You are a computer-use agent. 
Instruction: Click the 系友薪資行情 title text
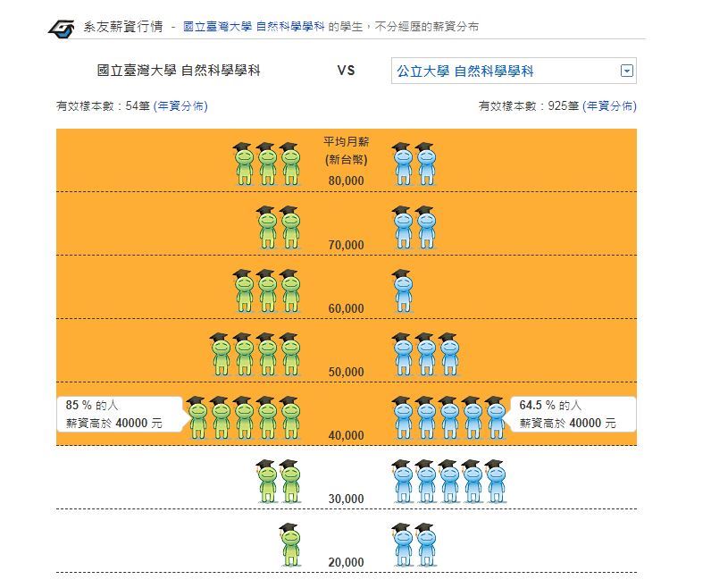click(x=123, y=27)
